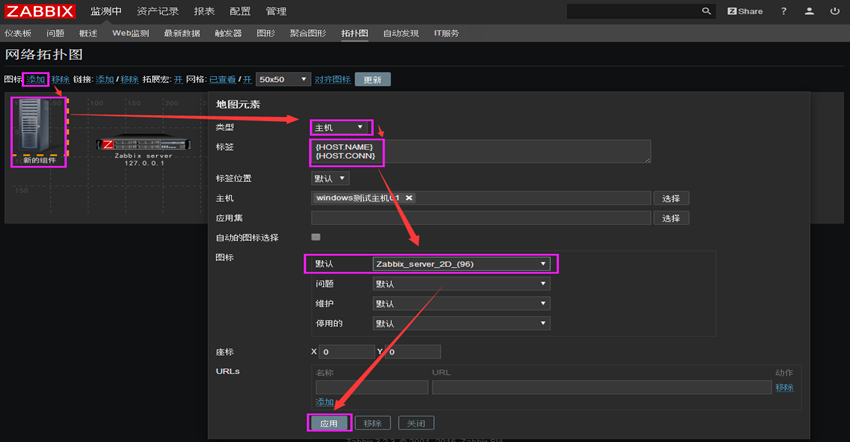Click URLs row 移除 link
The image size is (850, 442).
tap(784, 387)
